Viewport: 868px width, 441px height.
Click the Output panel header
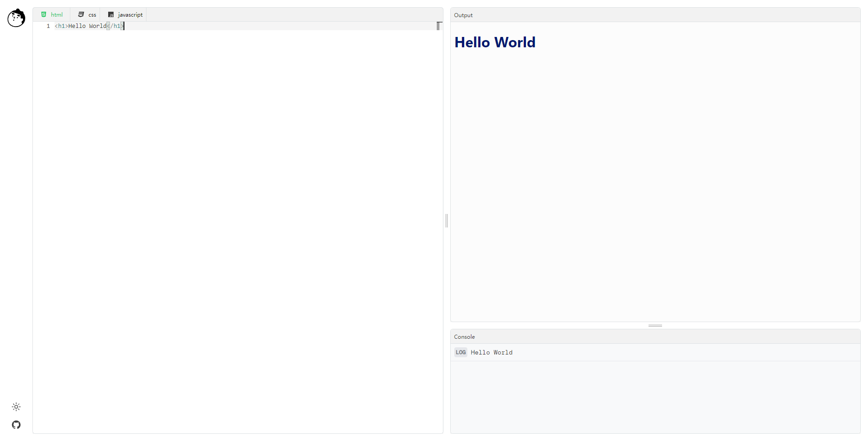coord(655,15)
